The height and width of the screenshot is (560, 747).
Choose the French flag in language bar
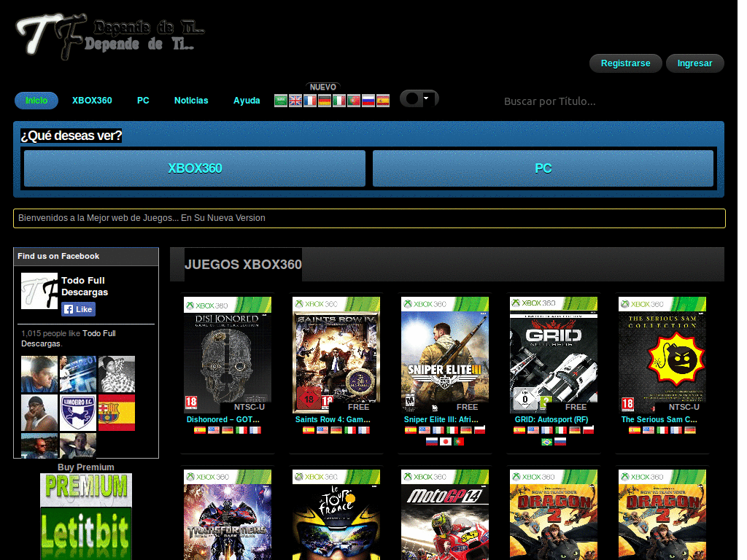(309, 101)
